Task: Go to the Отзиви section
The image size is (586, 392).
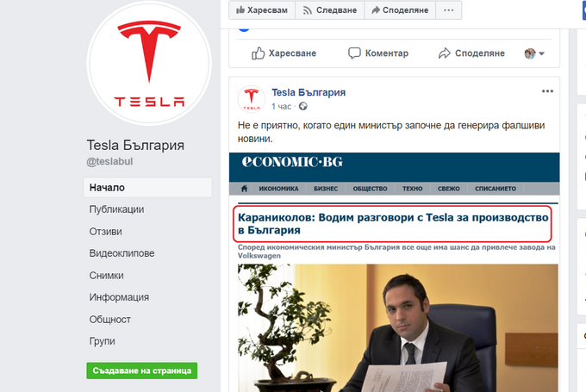Action: [x=105, y=232]
